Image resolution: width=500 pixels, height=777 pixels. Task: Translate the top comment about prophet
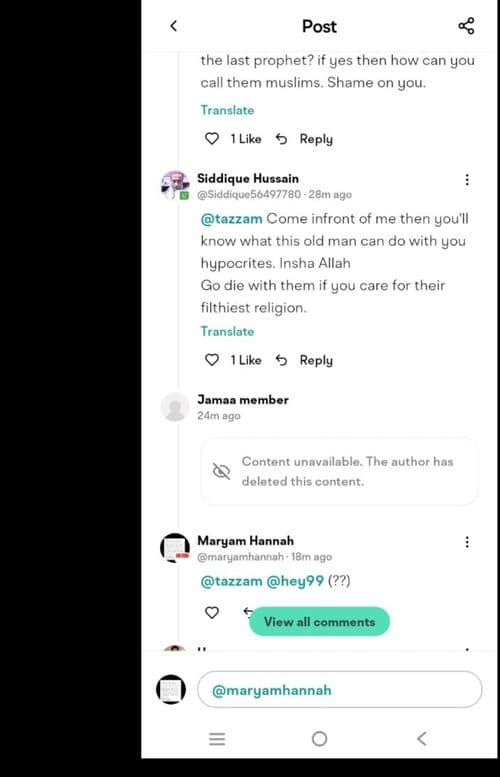(227, 110)
